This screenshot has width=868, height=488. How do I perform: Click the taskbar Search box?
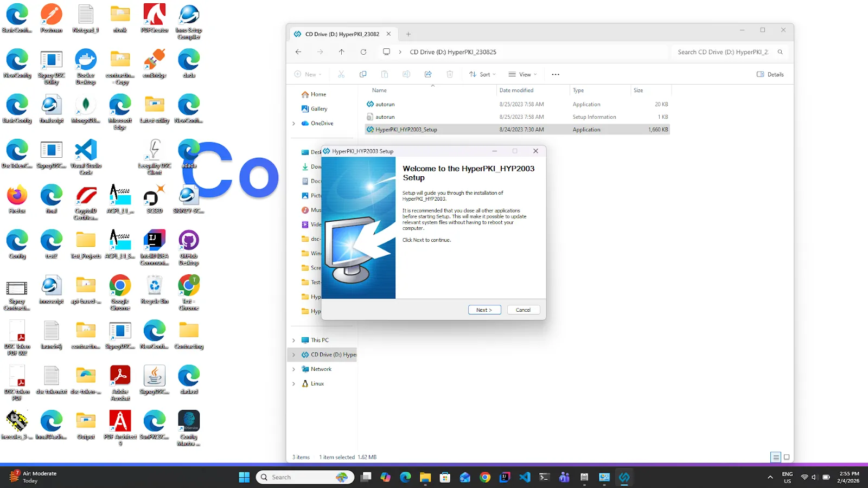click(305, 477)
